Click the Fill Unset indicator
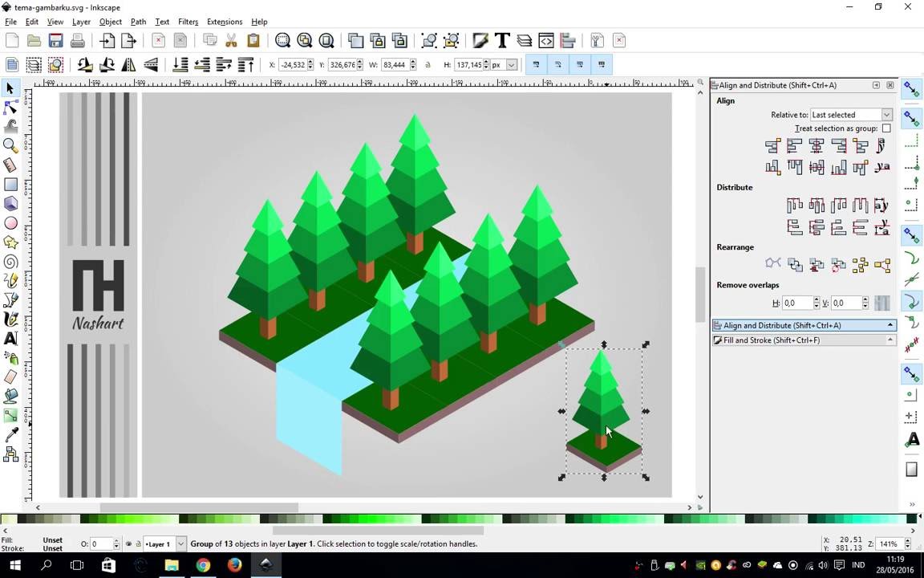The height and width of the screenshot is (578, 924). [x=52, y=539]
